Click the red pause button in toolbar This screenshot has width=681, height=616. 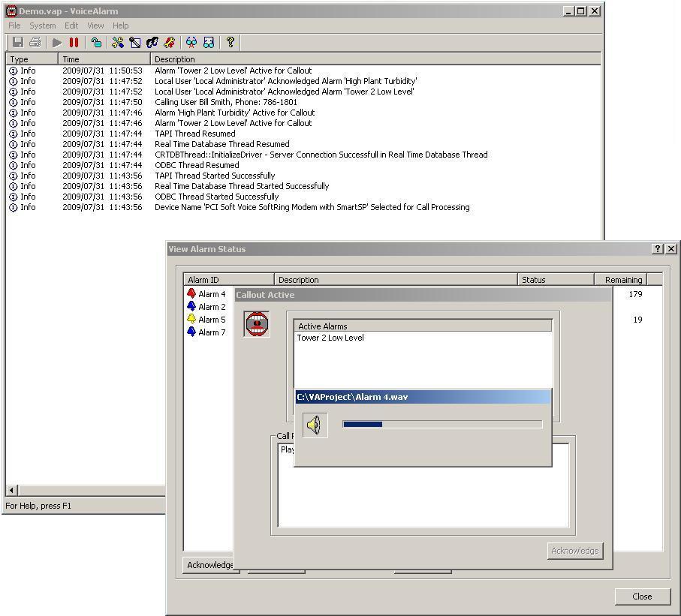(74, 43)
